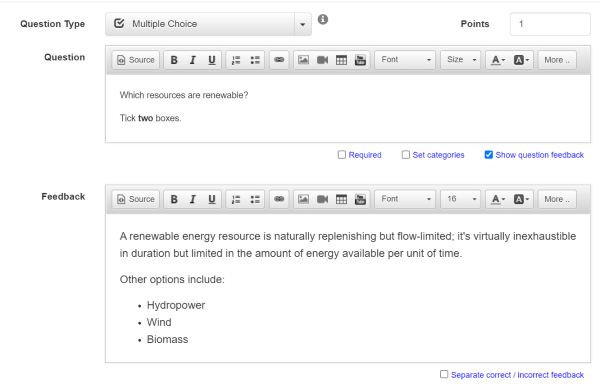
Task: Embed YouTube video in Question editor
Action: click(x=360, y=60)
